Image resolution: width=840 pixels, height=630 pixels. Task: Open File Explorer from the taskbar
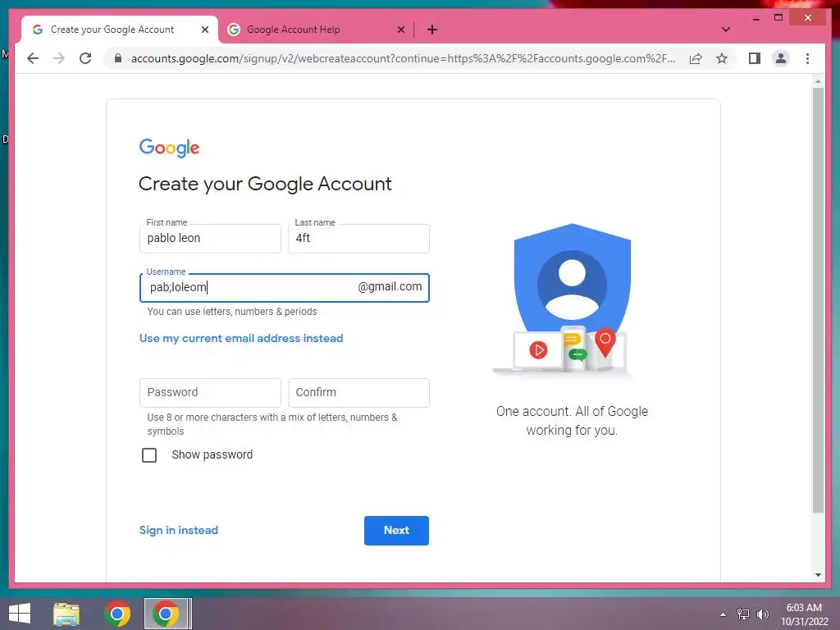pyautogui.click(x=66, y=614)
